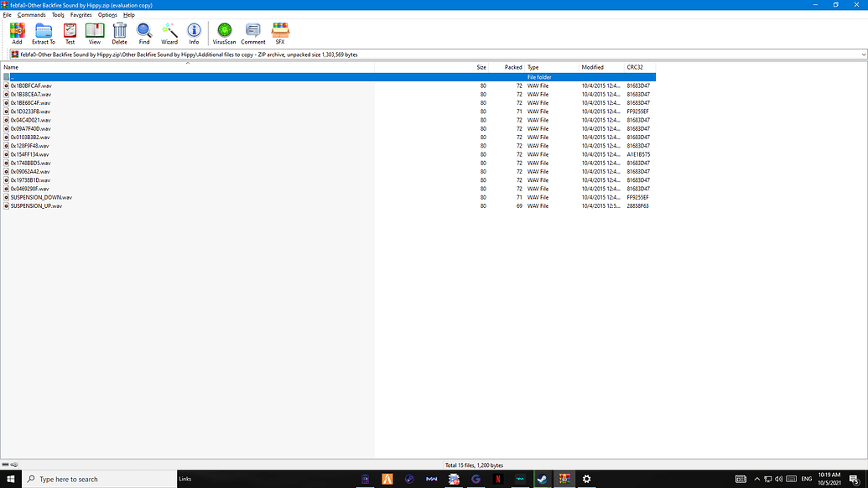Open the language switcher showing ENG
This screenshot has width=868, height=488.
[808, 479]
